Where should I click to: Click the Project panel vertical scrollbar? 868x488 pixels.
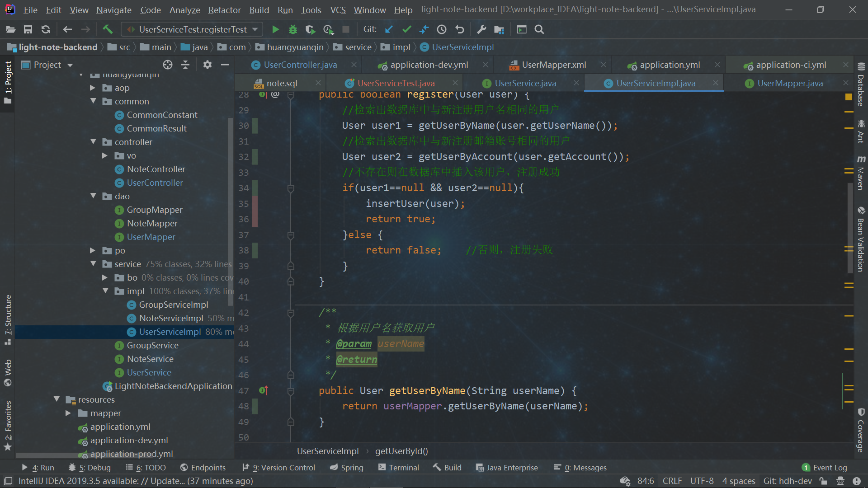[x=231, y=212]
